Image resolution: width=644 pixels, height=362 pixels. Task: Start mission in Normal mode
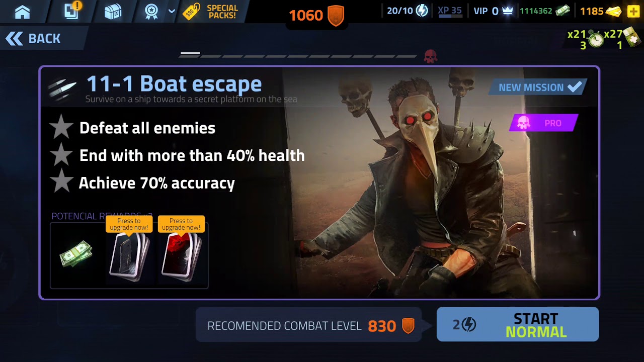518,325
